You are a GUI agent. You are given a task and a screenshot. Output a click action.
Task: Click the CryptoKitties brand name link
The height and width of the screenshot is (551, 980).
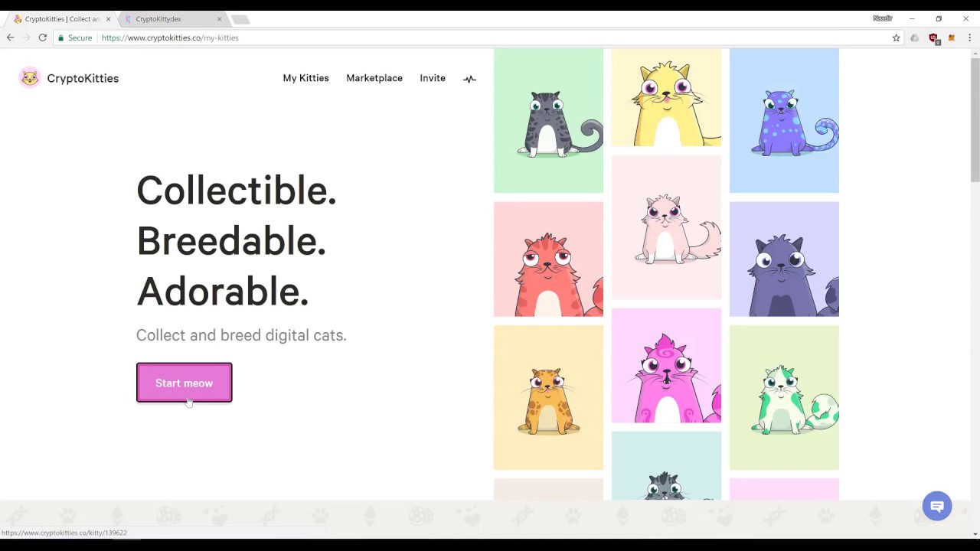(x=83, y=78)
